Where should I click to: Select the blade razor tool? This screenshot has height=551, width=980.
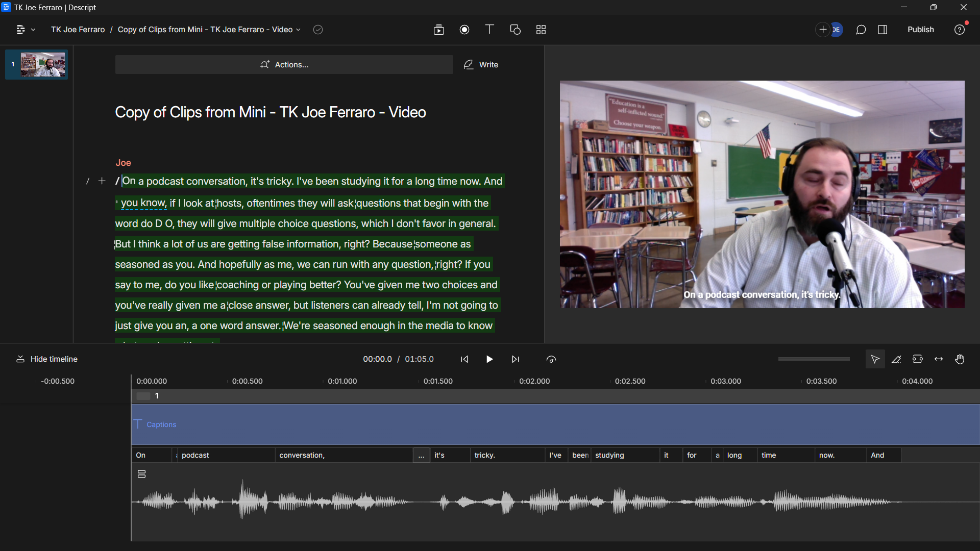pyautogui.click(x=896, y=359)
